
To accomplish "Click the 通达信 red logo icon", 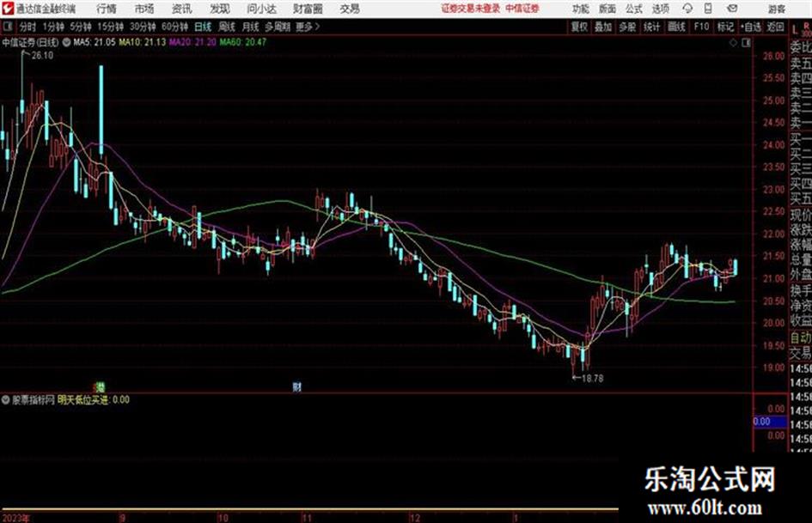I will 8,9.
